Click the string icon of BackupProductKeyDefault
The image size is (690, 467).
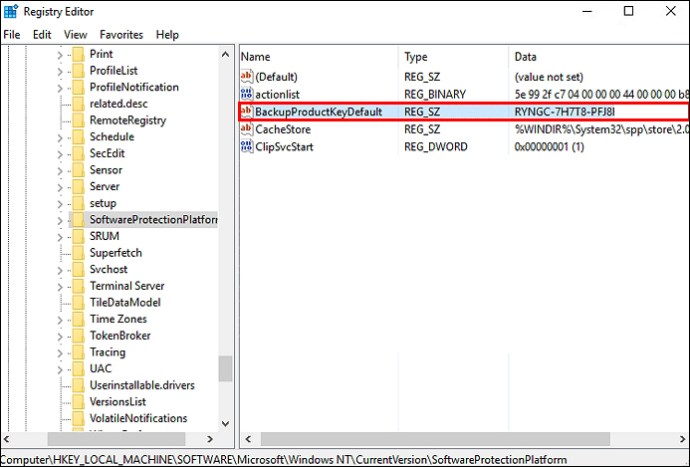click(x=247, y=111)
